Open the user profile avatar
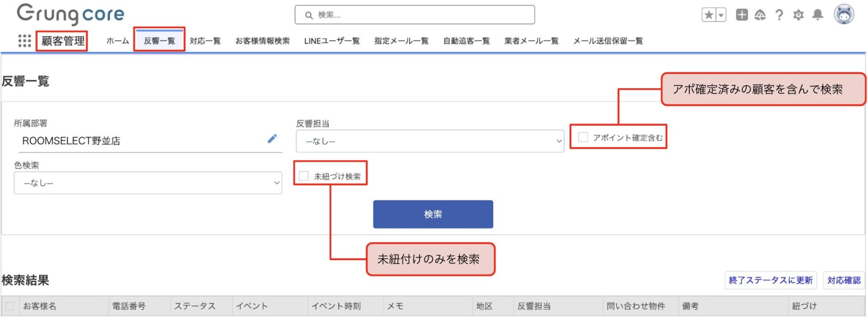868x319 pixels. pyautogui.click(x=844, y=15)
